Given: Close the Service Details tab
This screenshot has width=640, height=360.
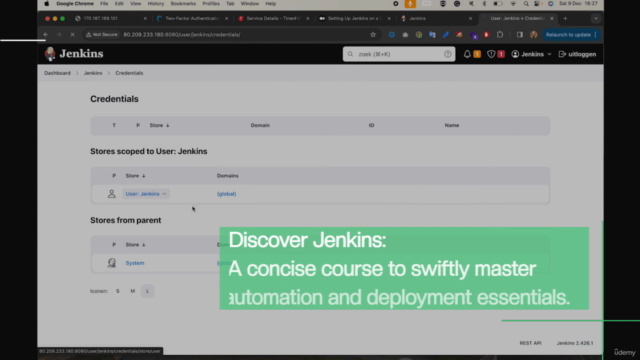Looking at the screenshot, I should tap(307, 18).
